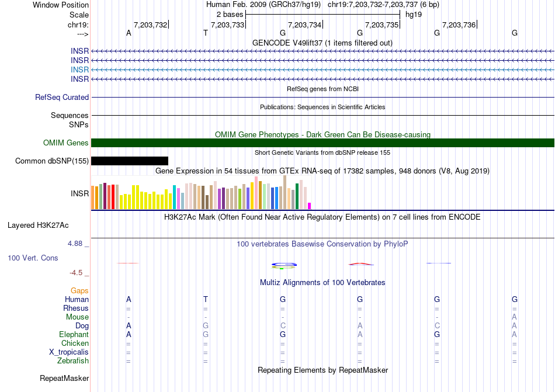Viewport: 555px width, 392px height.
Task: Open the GTEx INSR expression bar chart
Action: 201,192
